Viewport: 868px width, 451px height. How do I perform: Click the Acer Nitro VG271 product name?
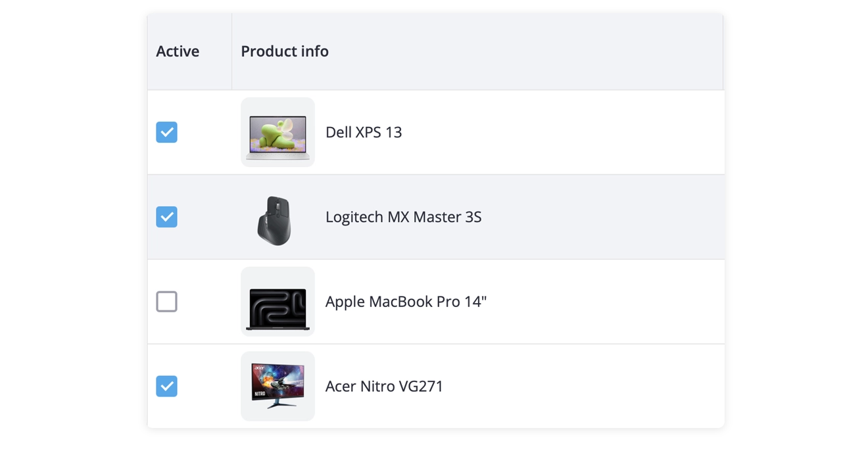pyautogui.click(x=384, y=386)
